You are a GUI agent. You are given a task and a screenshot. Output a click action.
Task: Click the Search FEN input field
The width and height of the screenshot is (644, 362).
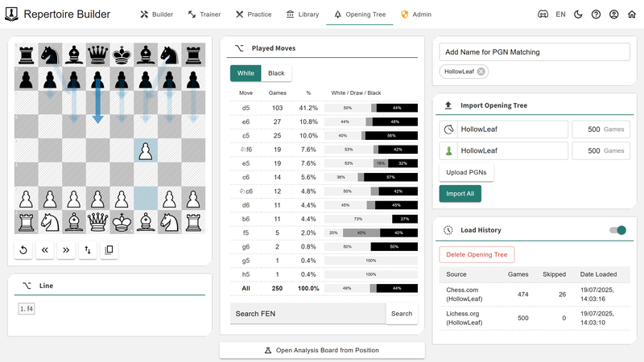308,314
